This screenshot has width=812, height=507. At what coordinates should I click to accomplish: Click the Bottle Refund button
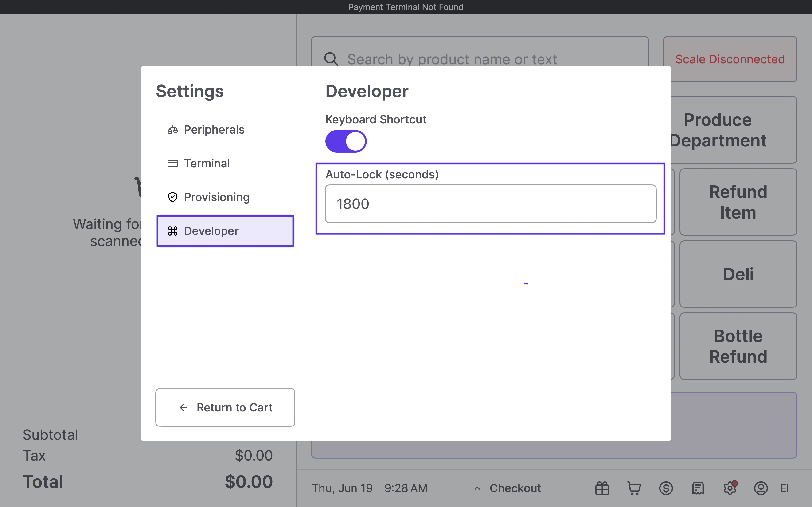(x=738, y=346)
